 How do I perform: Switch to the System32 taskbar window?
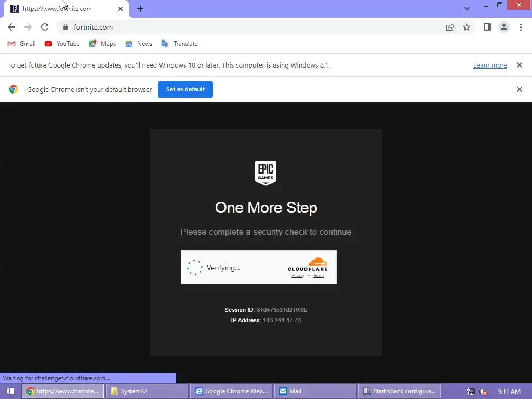pos(147,391)
